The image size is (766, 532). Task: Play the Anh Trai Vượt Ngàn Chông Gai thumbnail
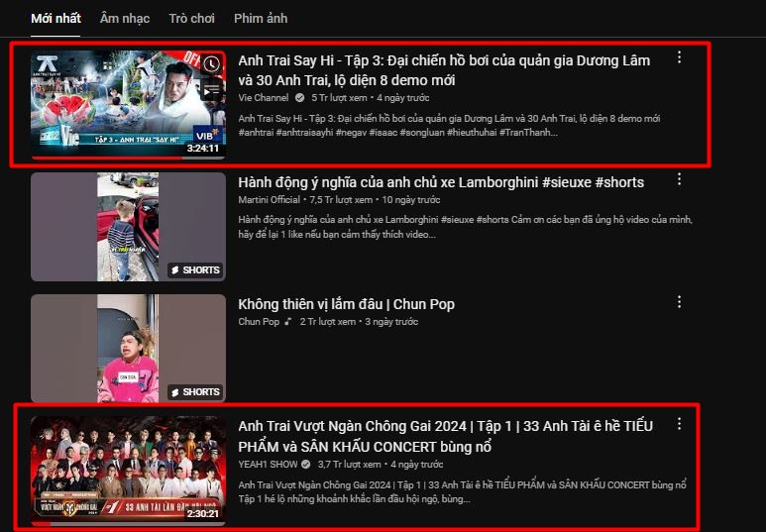tap(127, 470)
